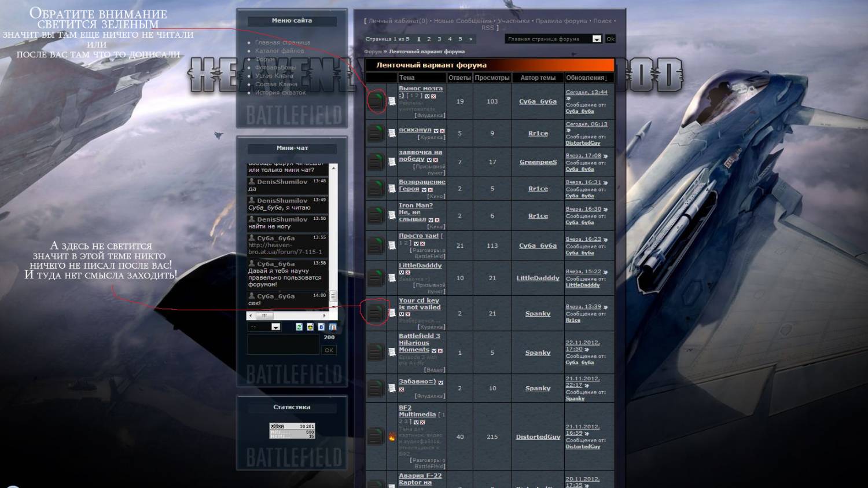Click the status icon for 'Battlefield 3 Hilarious Moments'
The height and width of the screenshot is (488, 868).
[x=376, y=353]
